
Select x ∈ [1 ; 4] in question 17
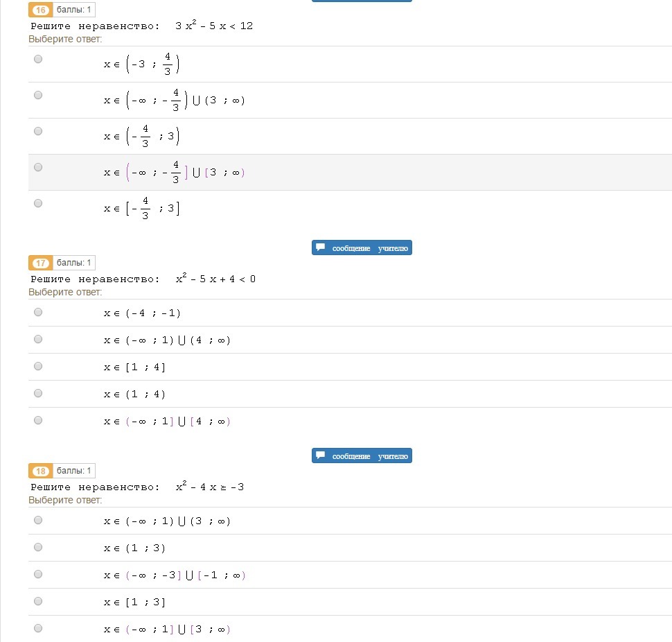pyautogui.click(x=38, y=366)
